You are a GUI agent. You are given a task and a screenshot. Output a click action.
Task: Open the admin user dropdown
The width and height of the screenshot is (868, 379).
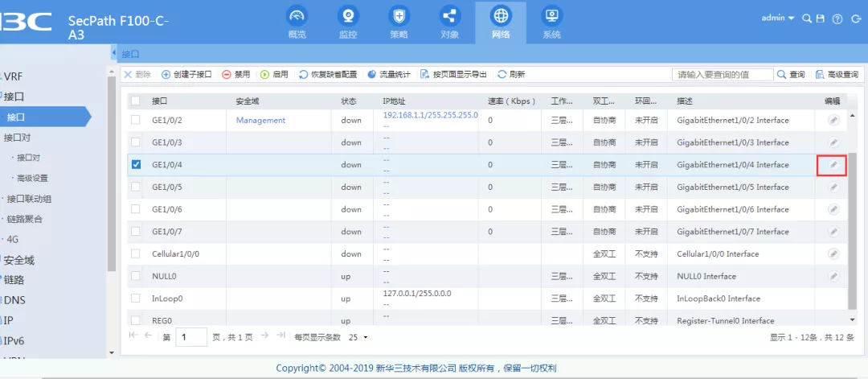click(778, 18)
